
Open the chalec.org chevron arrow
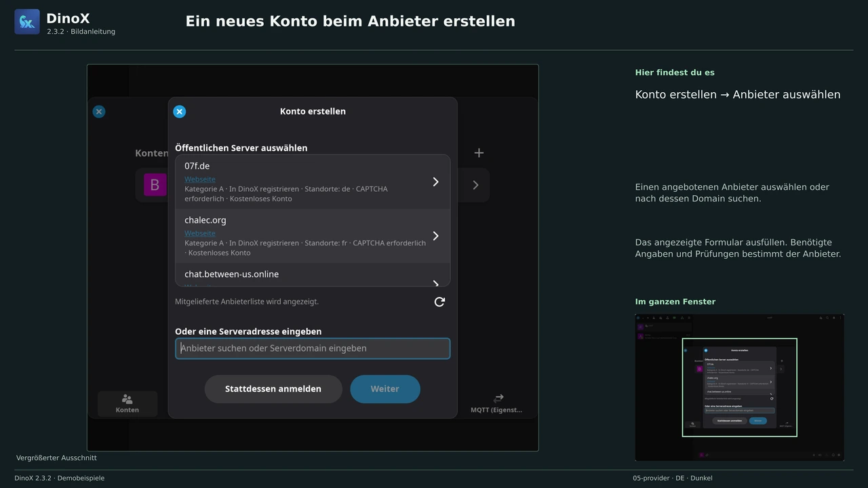(435, 236)
